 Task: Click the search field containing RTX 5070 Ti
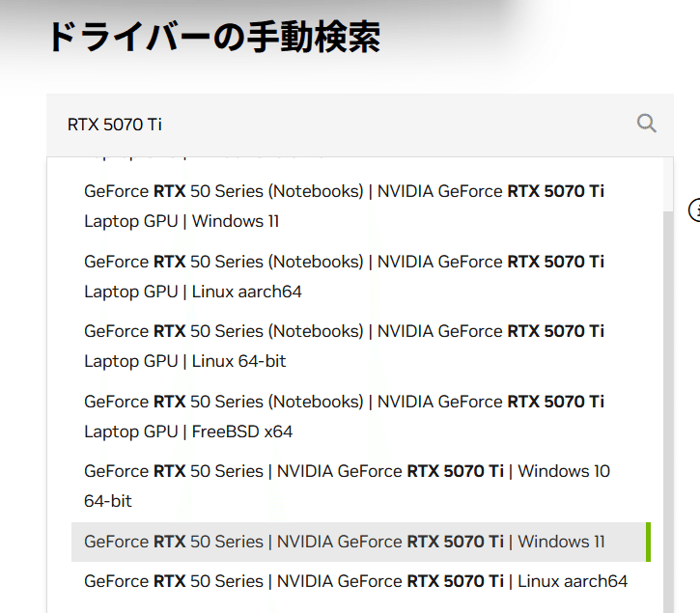click(x=360, y=125)
